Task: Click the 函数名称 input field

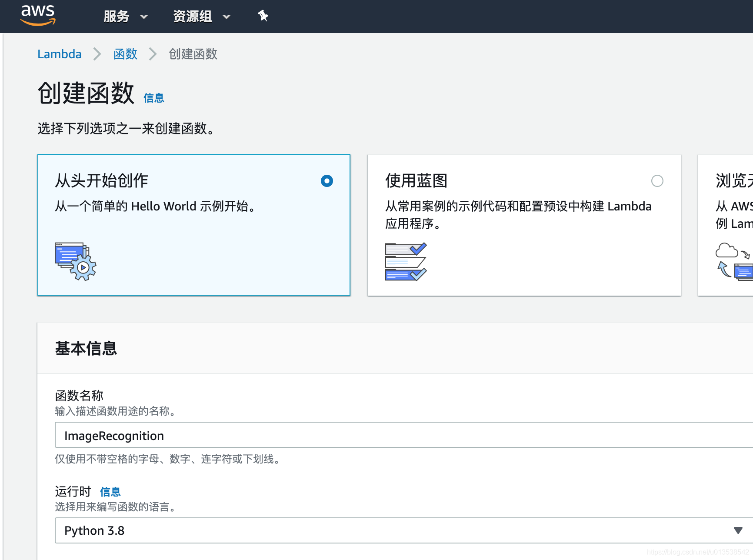Action: [404, 435]
